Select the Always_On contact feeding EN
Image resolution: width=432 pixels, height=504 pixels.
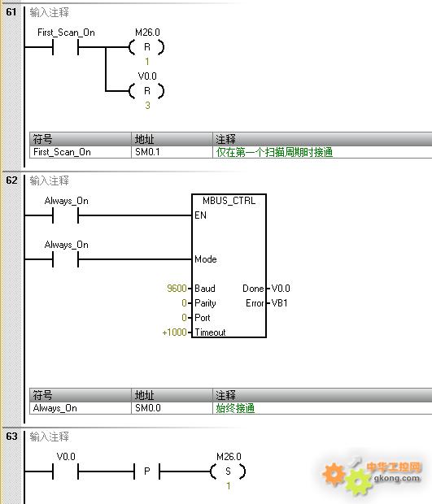pyautogui.click(x=66, y=215)
